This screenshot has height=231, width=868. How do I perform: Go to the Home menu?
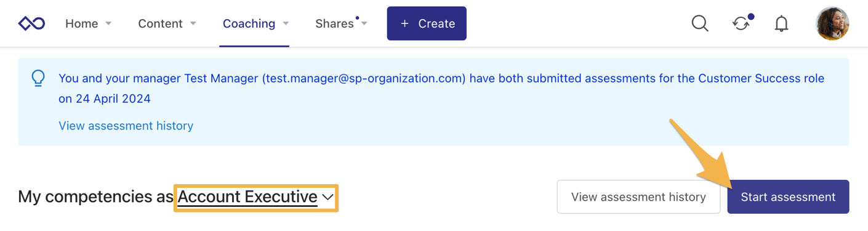(x=82, y=23)
